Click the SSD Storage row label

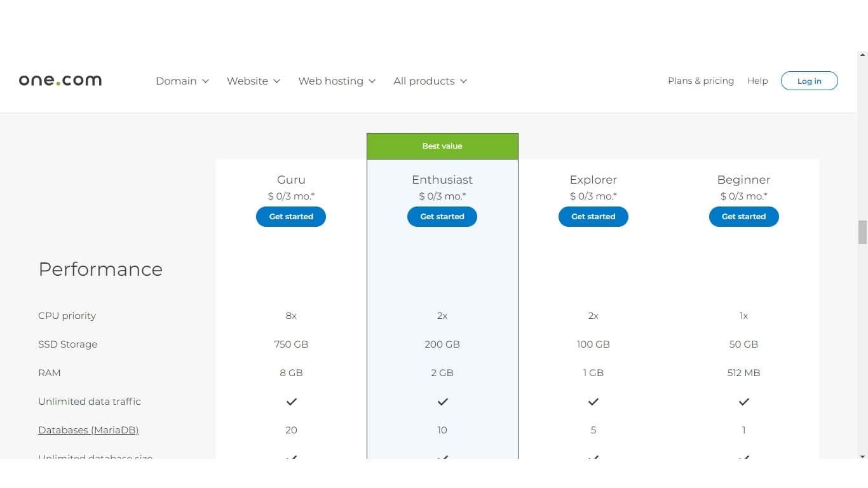(67, 344)
